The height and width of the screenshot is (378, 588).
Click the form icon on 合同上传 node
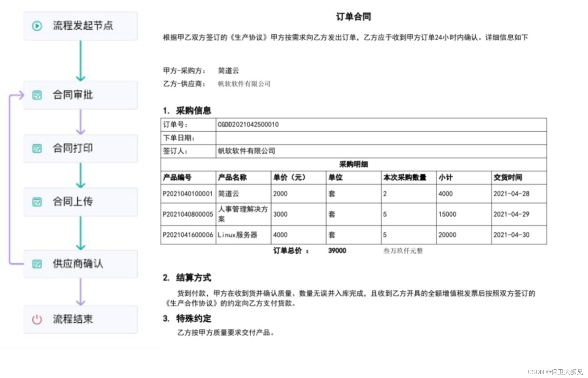[x=37, y=202]
